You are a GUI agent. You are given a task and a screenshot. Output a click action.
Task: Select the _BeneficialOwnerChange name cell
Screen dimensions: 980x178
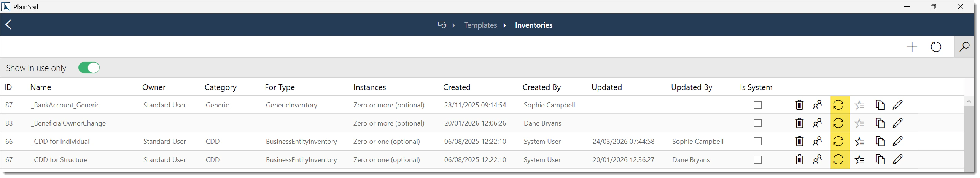68,123
